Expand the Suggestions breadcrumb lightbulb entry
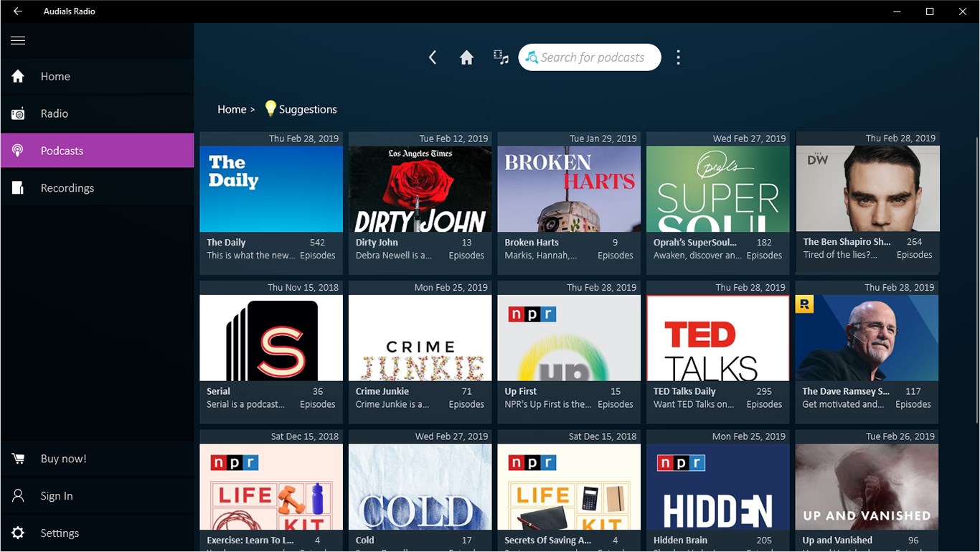 click(x=301, y=108)
